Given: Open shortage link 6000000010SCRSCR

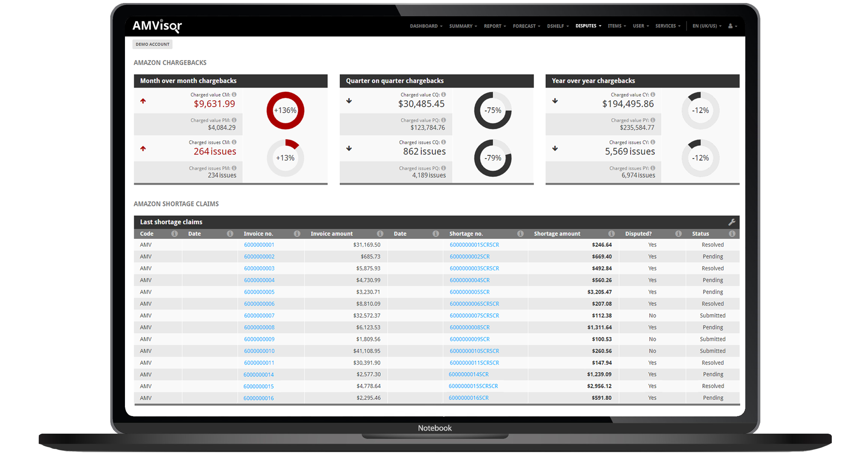Looking at the screenshot, I should pyautogui.click(x=474, y=351).
